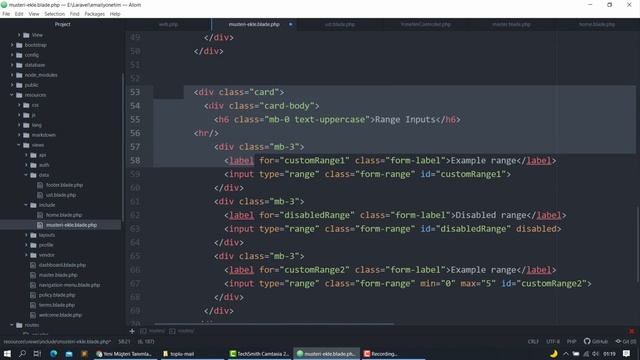
Task: Open the Help menu
Action: (x=115, y=14)
